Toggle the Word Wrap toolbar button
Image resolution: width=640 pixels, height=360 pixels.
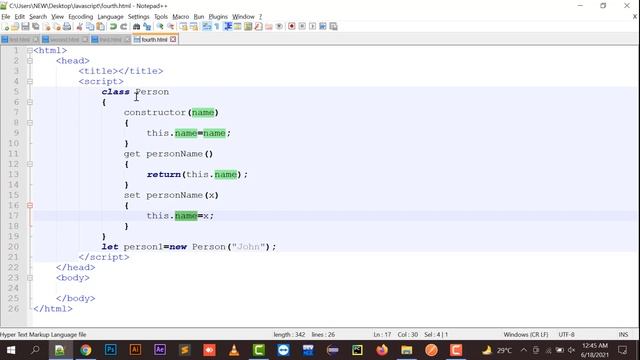point(207,27)
